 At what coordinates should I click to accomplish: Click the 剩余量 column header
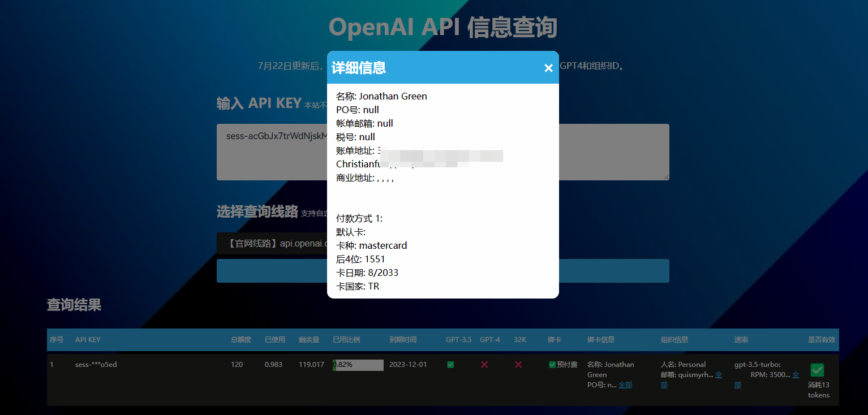tap(309, 340)
